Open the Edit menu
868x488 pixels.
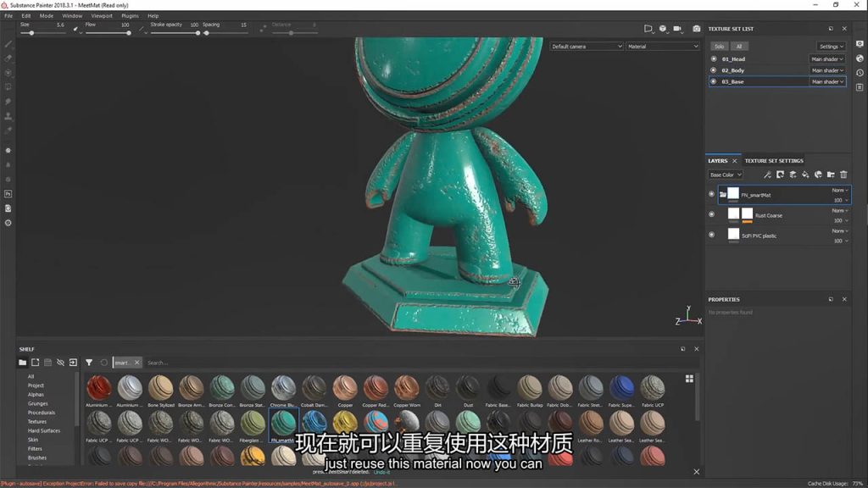coord(26,16)
